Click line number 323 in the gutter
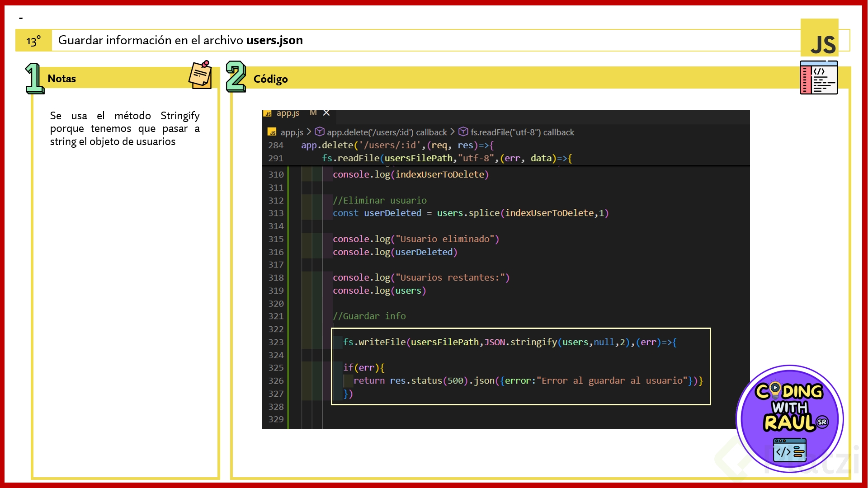This screenshot has width=868, height=488. coord(276,342)
